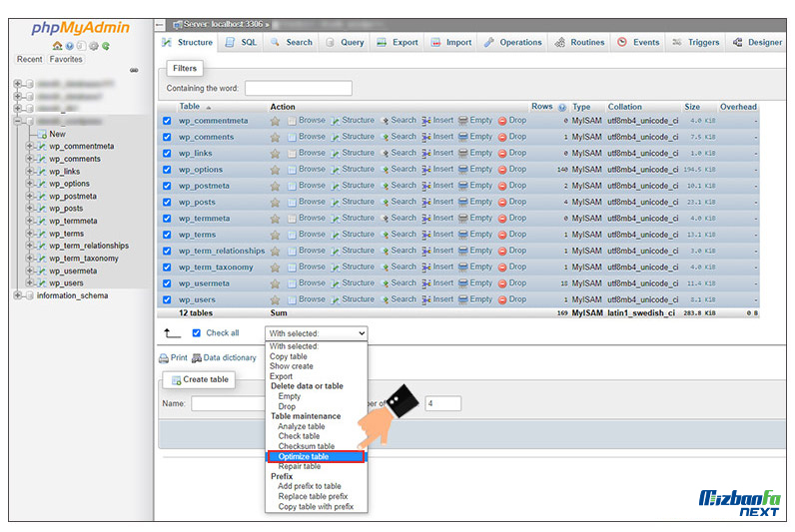Focus the Containing the word field

click(298, 88)
